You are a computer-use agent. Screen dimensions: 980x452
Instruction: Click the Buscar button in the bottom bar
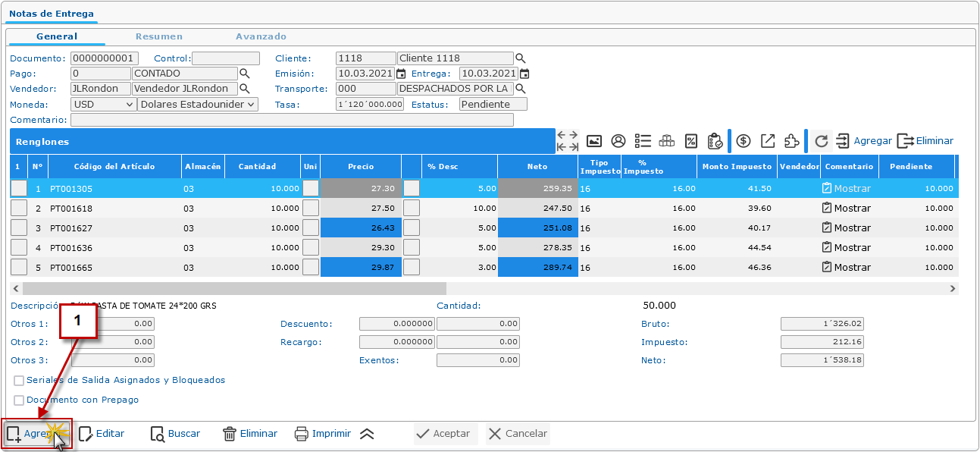pos(175,434)
